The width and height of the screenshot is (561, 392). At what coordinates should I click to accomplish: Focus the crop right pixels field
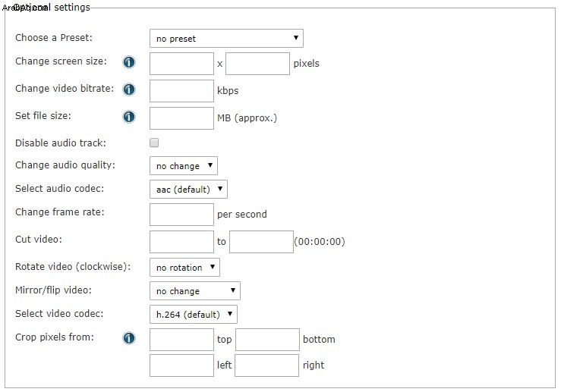(x=267, y=365)
